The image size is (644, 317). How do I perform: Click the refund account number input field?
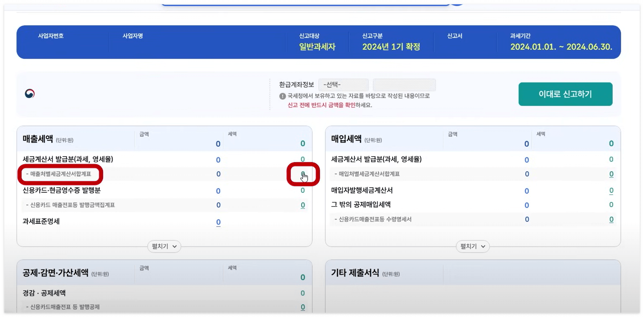pyautogui.click(x=404, y=84)
